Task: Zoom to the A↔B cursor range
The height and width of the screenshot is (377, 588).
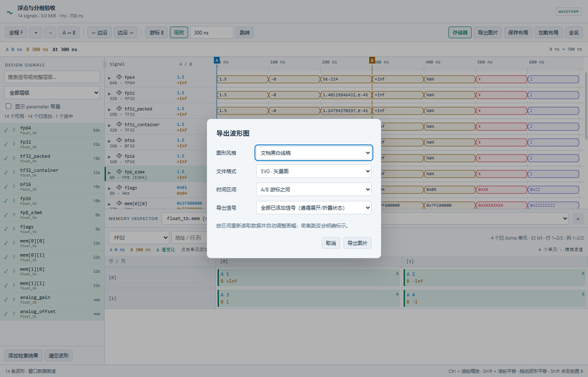Action: coord(69,32)
